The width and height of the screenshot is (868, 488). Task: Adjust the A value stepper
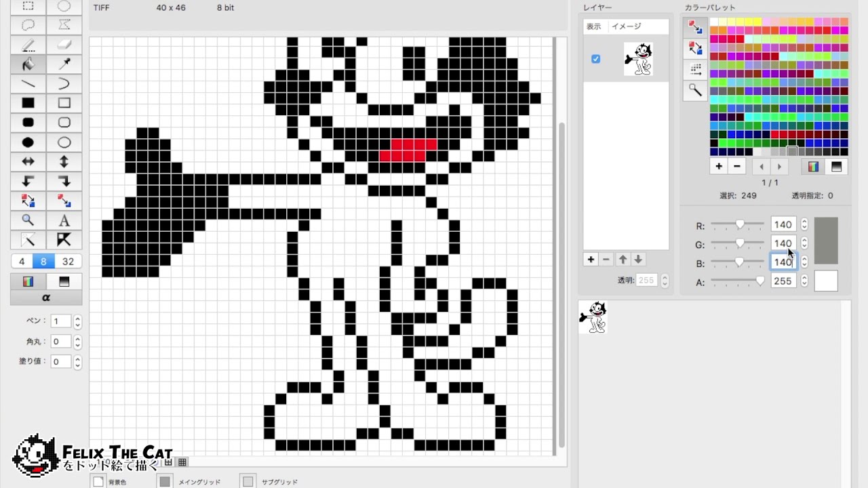click(804, 281)
